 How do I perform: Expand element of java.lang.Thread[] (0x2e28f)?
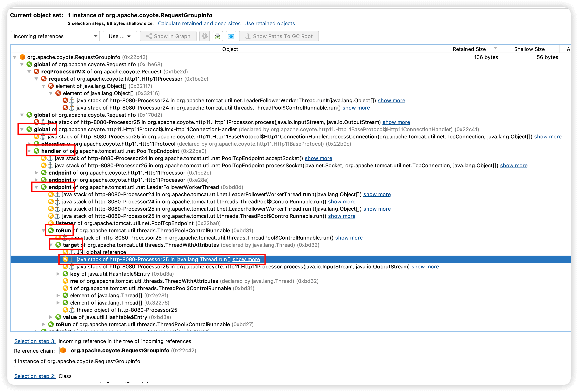[58, 296]
